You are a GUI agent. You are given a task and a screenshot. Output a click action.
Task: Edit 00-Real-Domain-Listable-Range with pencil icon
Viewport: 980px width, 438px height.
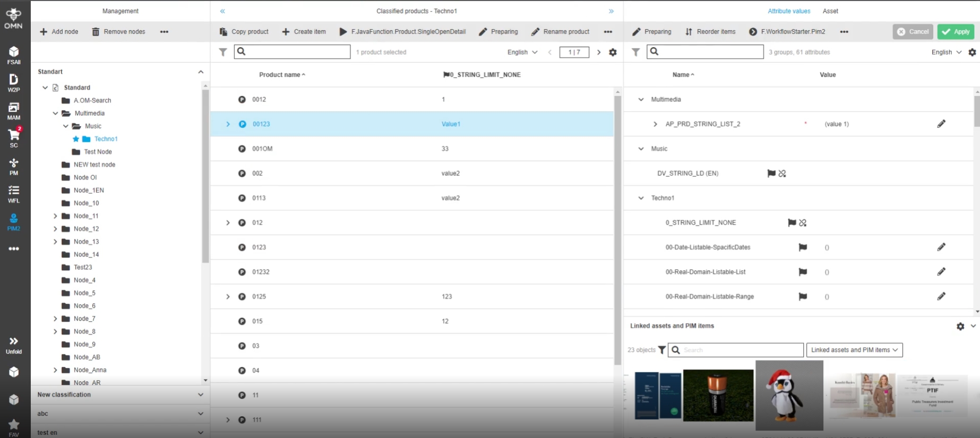coord(941,296)
